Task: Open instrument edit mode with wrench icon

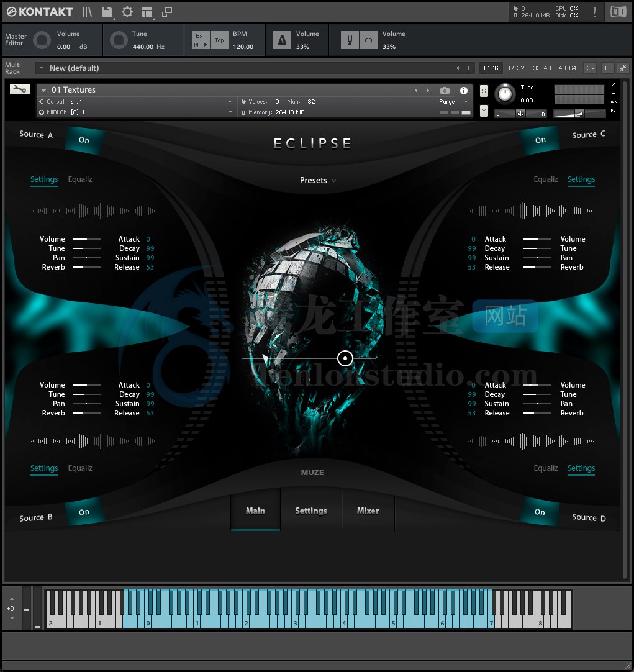Action: 20,89
